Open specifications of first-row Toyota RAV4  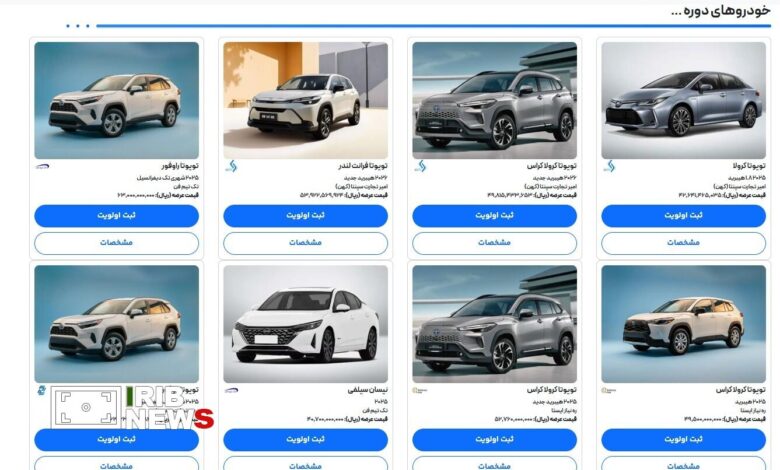click(x=116, y=243)
